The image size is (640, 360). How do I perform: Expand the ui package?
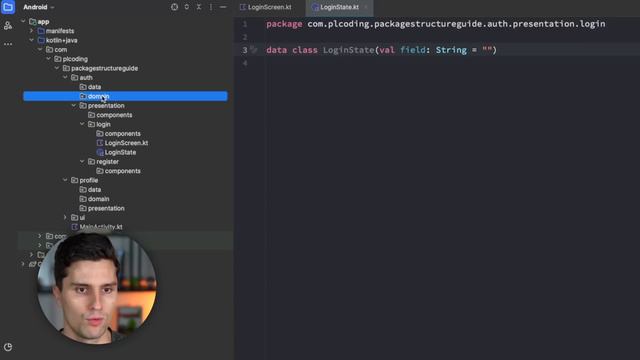click(x=65, y=218)
